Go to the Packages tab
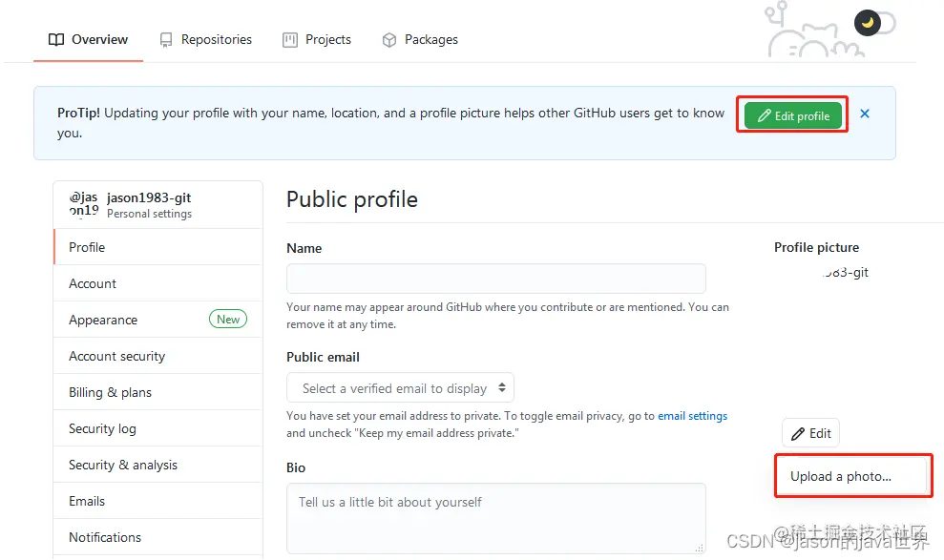This screenshot has height=560, width=944. coord(420,39)
